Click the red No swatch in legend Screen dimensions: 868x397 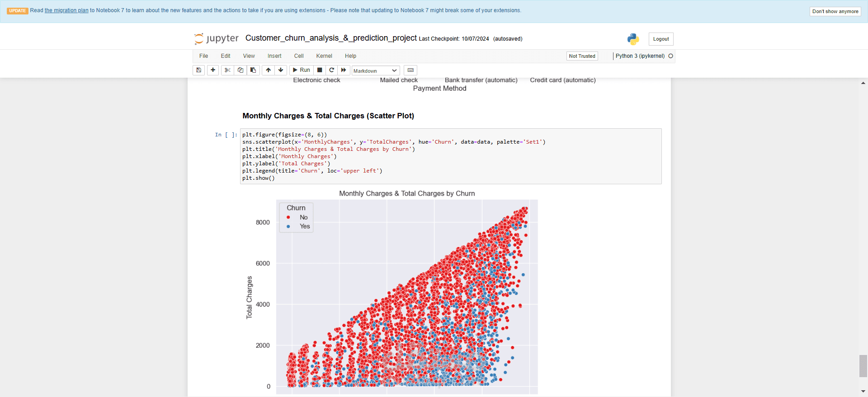click(288, 217)
